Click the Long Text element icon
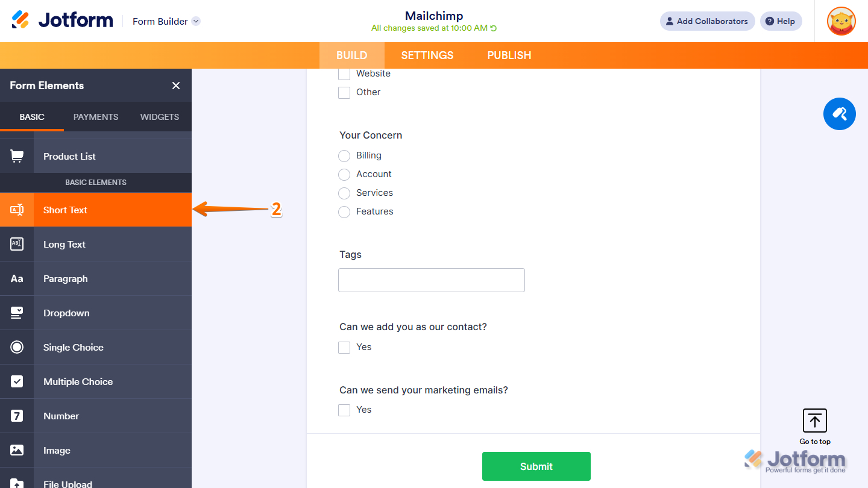 coord(17,243)
